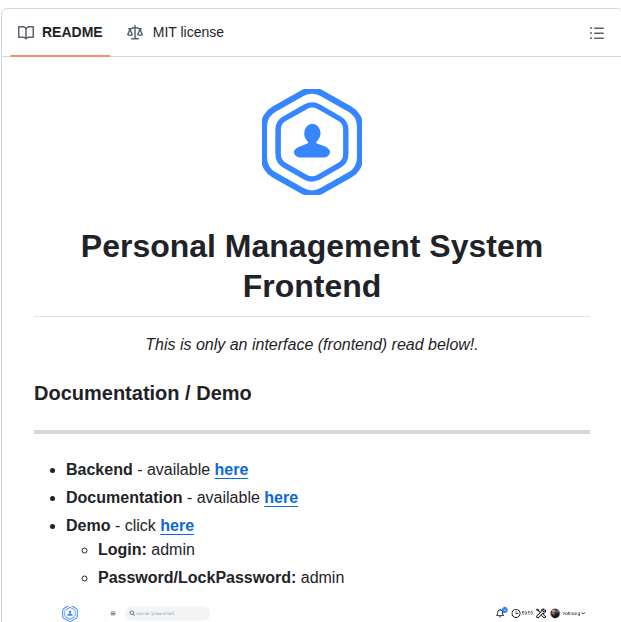Viewport: 621px width, 622px height.
Task: Click the tools wrench icon in demo screenshot
Action: (x=541, y=613)
